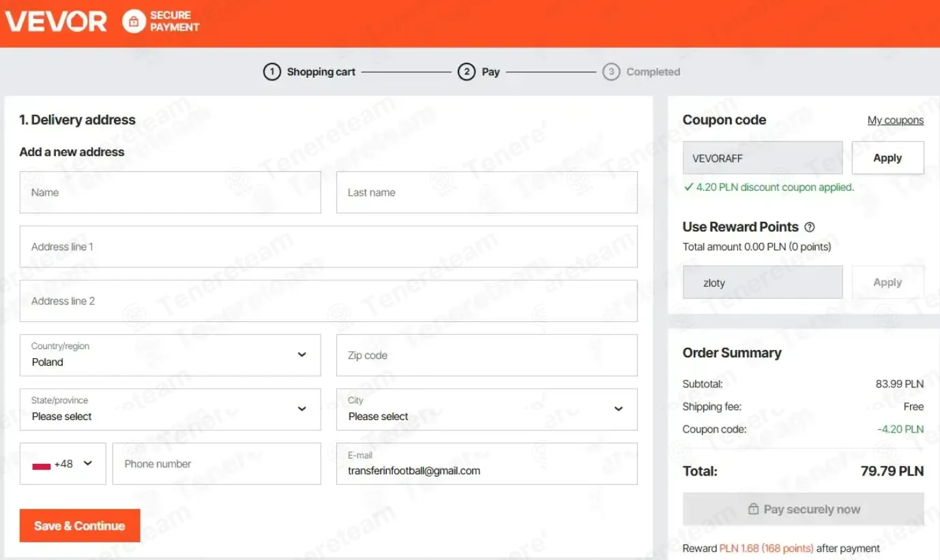The width and height of the screenshot is (940, 560).
Task: Click the reward points input with zloty
Action: click(763, 282)
